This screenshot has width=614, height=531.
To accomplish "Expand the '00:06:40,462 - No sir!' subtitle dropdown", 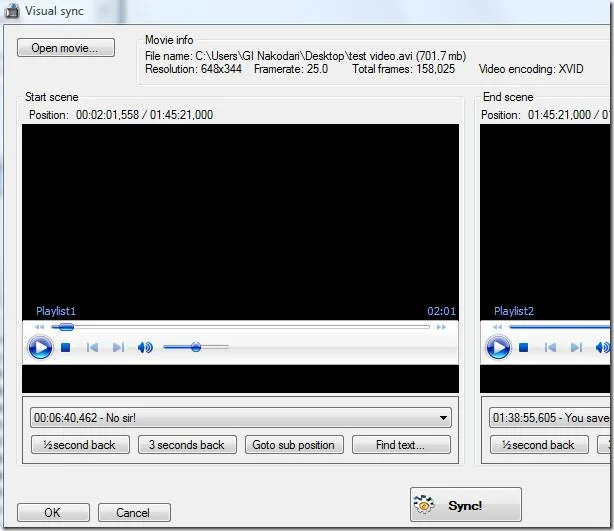I will click(x=443, y=418).
